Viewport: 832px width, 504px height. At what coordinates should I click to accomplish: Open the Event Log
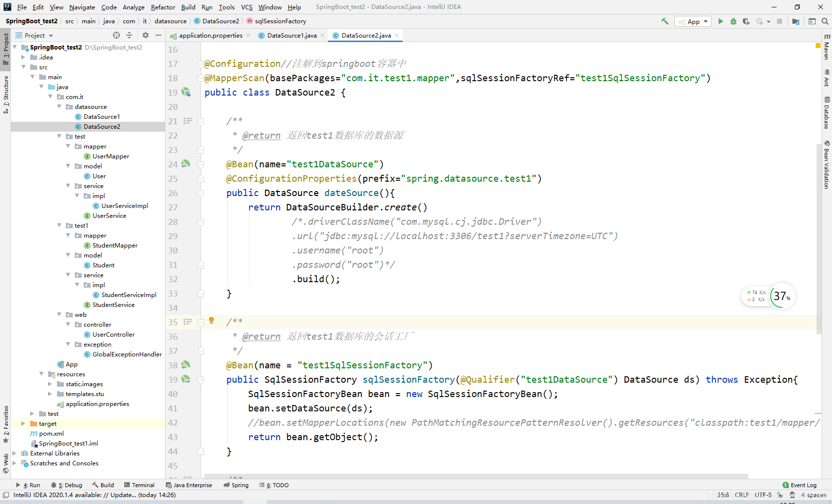(x=799, y=485)
